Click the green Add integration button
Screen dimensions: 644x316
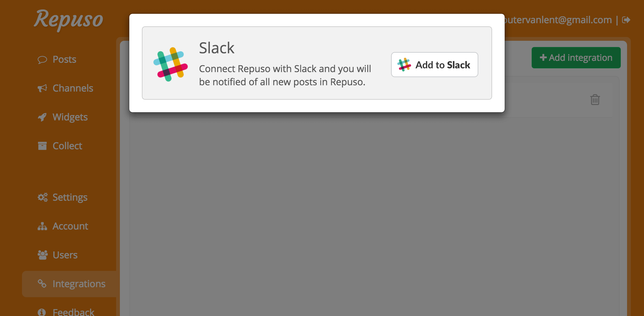(x=576, y=58)
